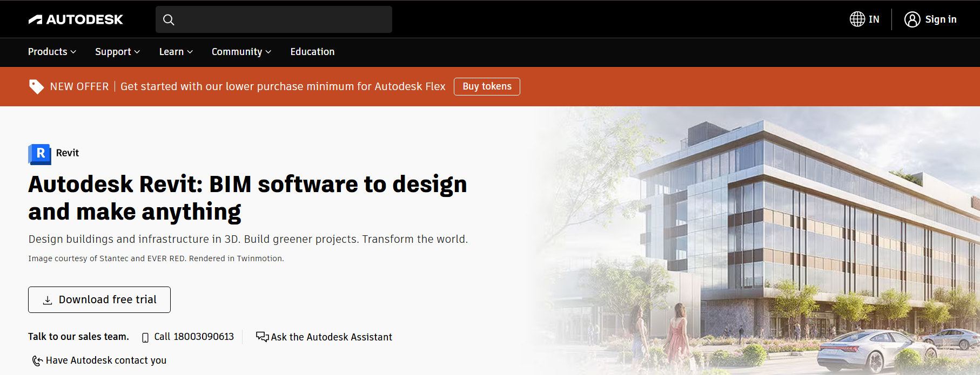Expand the Learn chevron
Image resolution: width=980 pixels, height=375 pixels.
point(190,52)
